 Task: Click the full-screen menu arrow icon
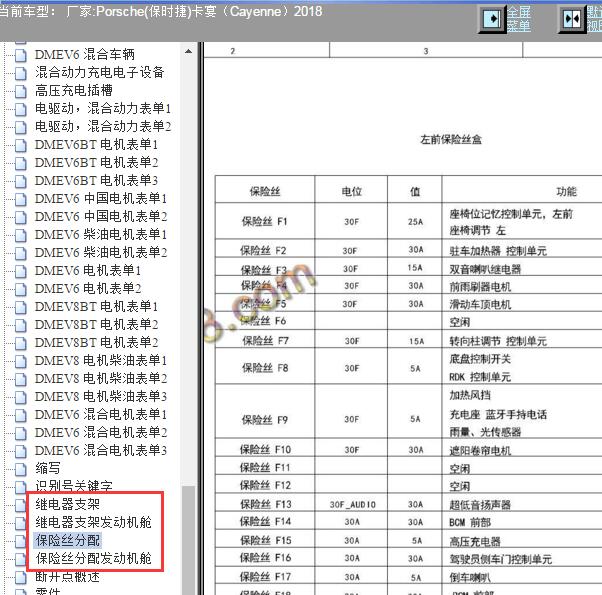(x=493, y=19)
